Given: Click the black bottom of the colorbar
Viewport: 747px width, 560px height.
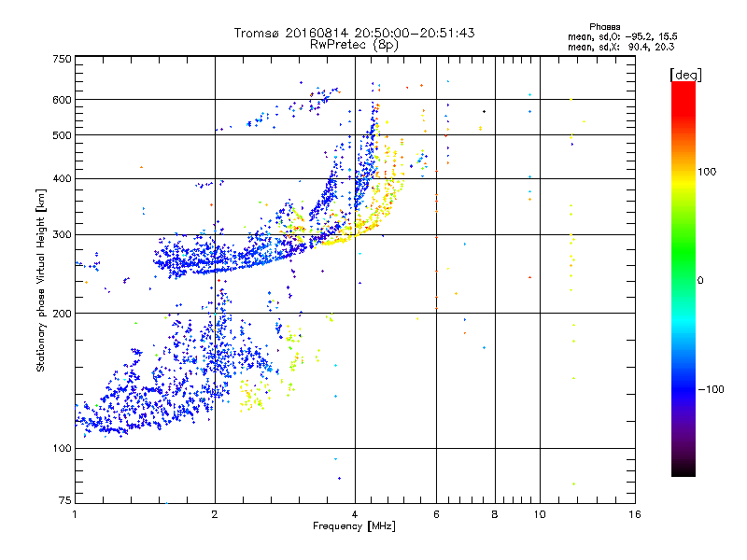Looking at the screenshot, I should pos(684,469).
